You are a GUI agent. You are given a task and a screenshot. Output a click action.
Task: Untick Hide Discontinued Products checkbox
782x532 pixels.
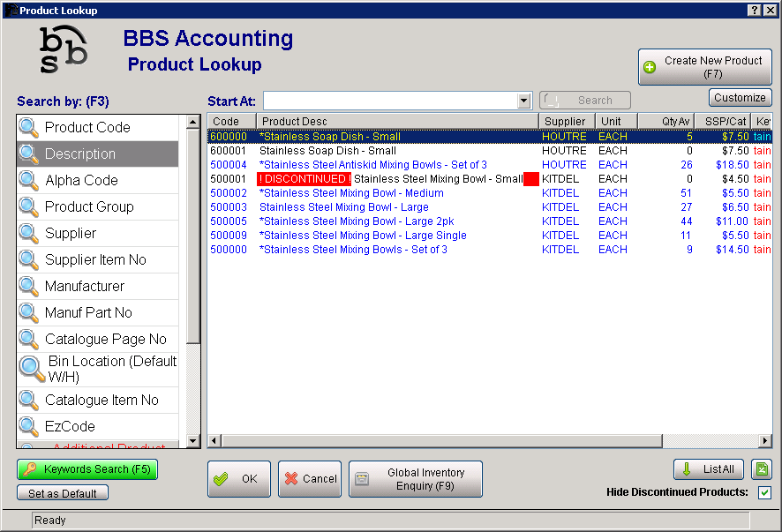[764, 492]
